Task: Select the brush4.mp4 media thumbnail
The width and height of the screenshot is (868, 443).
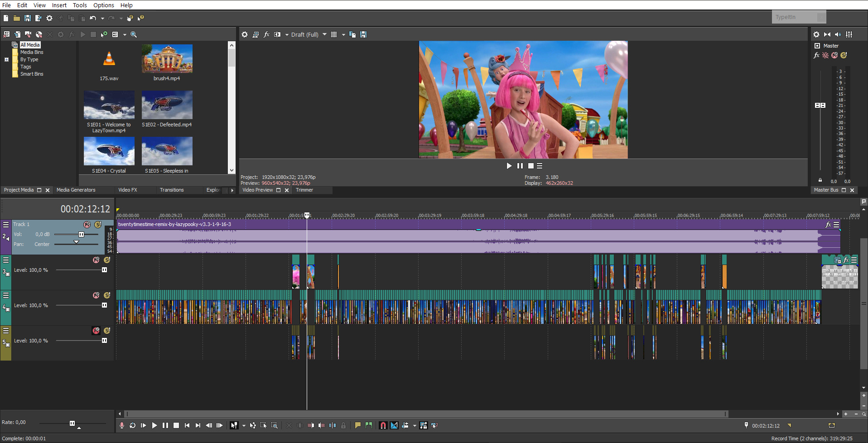Action: [x=167, y=59]
